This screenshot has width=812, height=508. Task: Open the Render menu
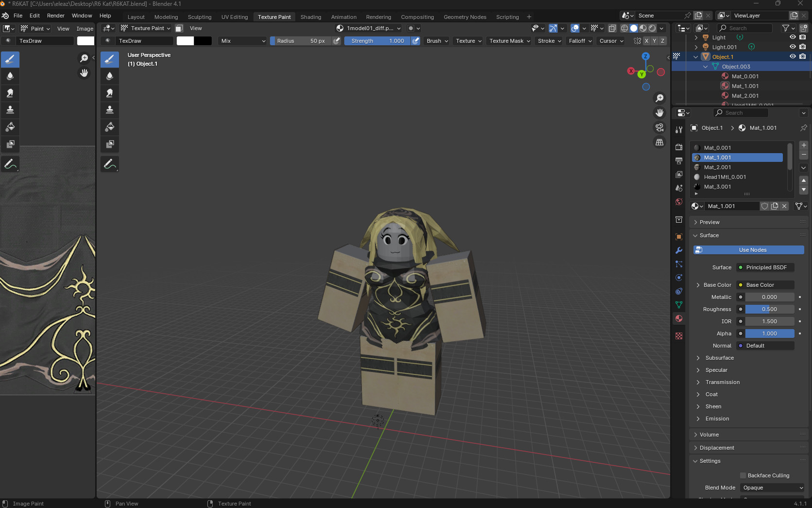point(55,15)
